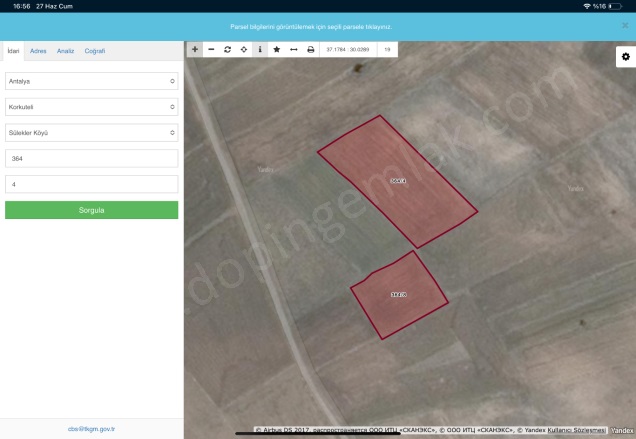Click the zoom out minus icon
This screenshot has width=636, height=439.
coord(211,49)
